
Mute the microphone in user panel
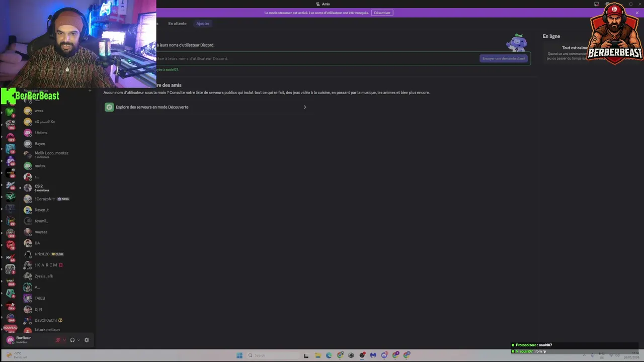58,340
